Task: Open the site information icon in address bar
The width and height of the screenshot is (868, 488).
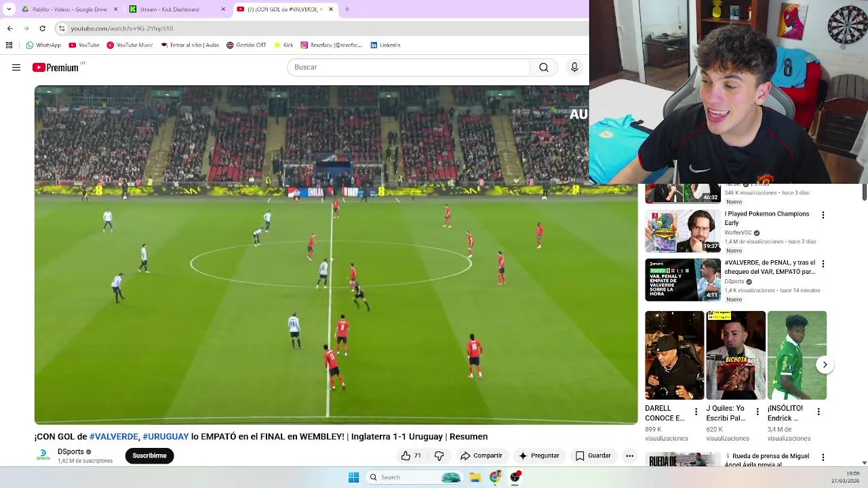Action: pyautogui.click(x=62, y=28)
